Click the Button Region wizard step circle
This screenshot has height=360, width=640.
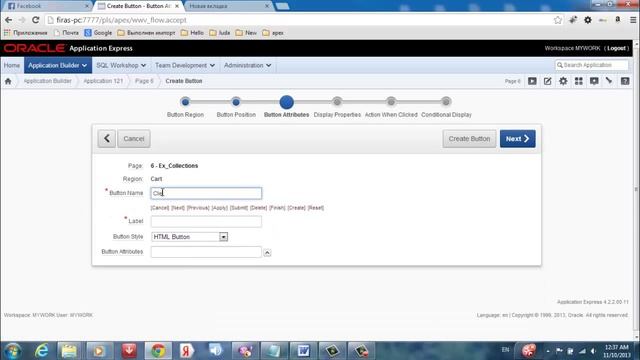185,102
